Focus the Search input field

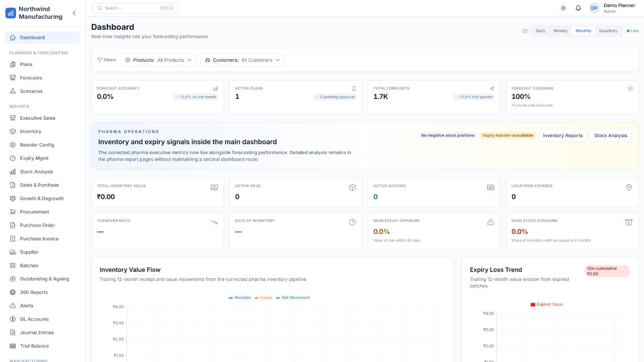[x=135, y=8]
